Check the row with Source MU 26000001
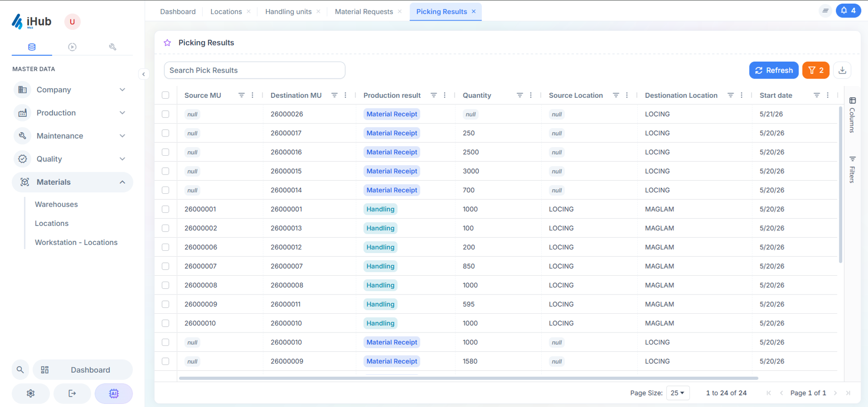Image resolution: width=868 pixels, height=407 pixels. (x=166, y=209)
